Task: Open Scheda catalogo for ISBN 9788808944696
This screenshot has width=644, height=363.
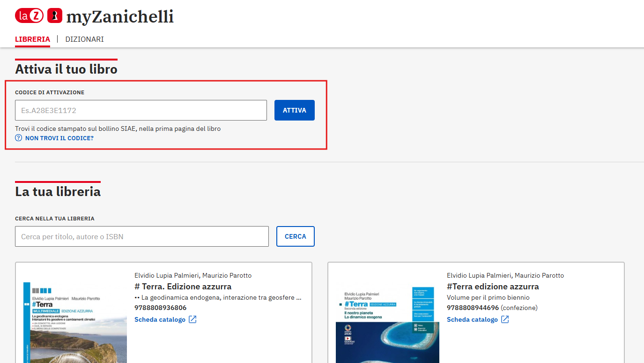Action: (473, 319)
